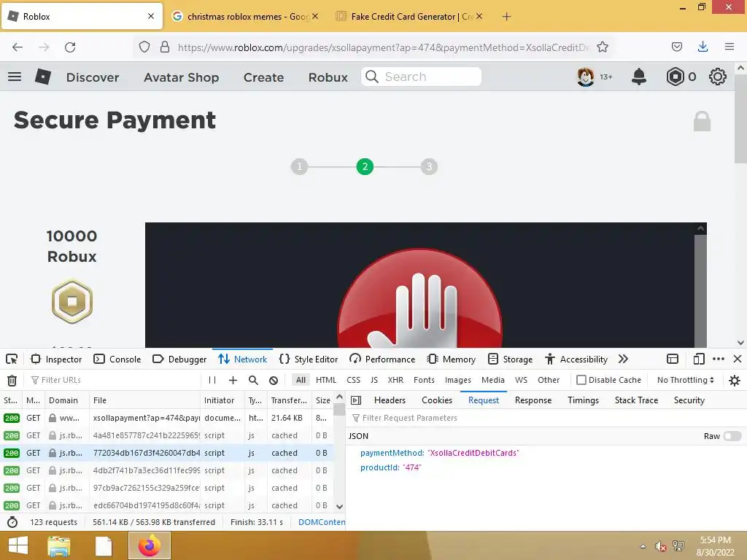Click the user avatar thumbnail in the navbar
This screenshot has width=747, height=560.
pos(586,77)
